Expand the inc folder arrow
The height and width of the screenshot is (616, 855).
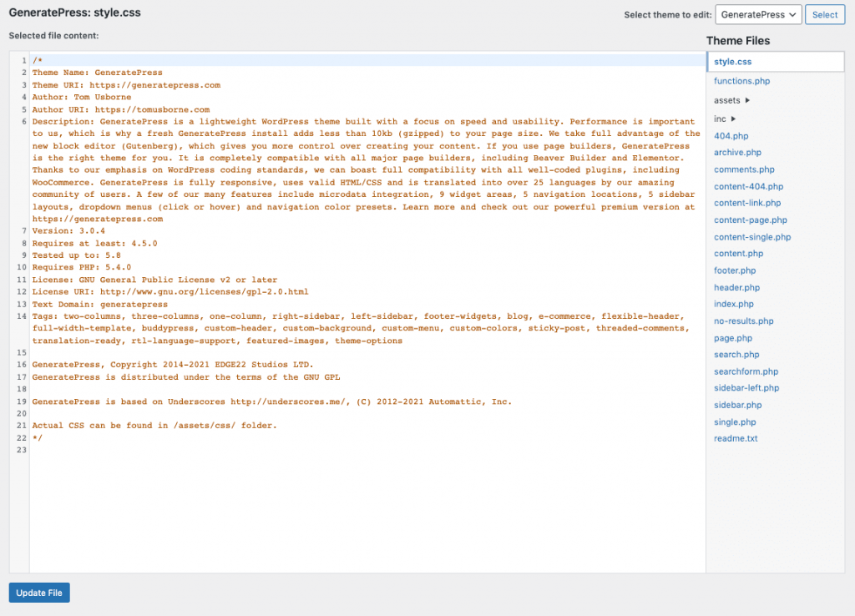click(733, 119)
